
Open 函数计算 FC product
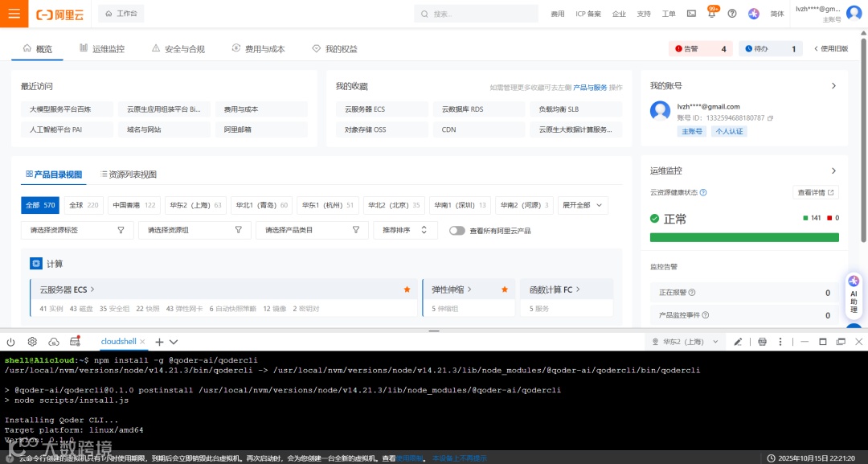(554, 289)
